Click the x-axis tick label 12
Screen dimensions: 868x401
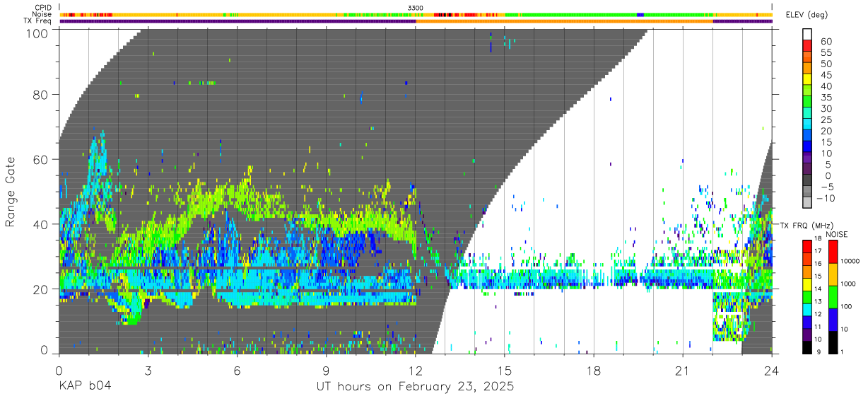(416, 370)
